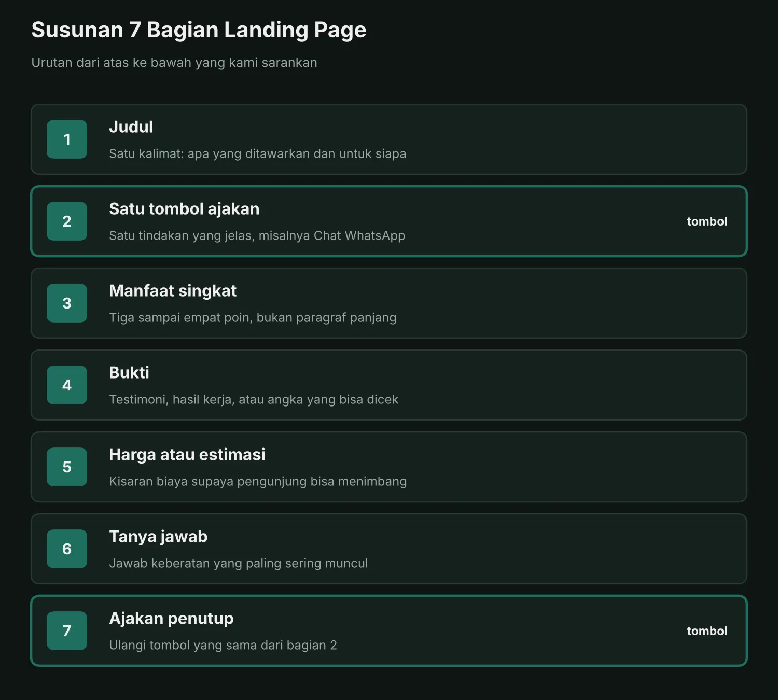This screenshot has height=700, width=778.
Task: Click the "Harga atau estimasi" title
Action: click(187, 455)
